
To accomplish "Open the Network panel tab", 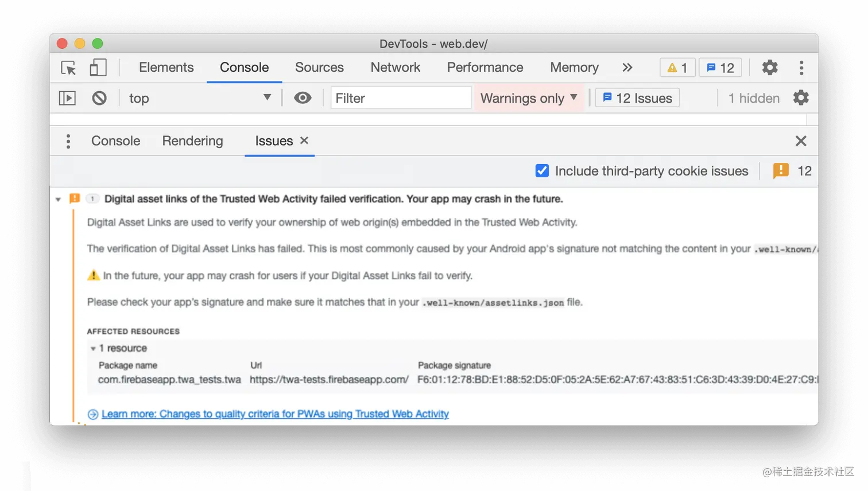I will pyautogui.click(x=396, y=67).
